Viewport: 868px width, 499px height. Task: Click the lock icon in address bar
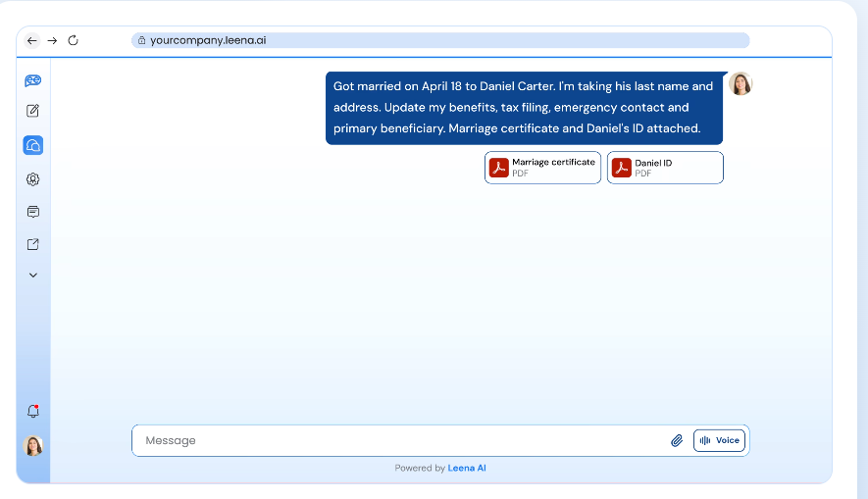pos(141,40)
